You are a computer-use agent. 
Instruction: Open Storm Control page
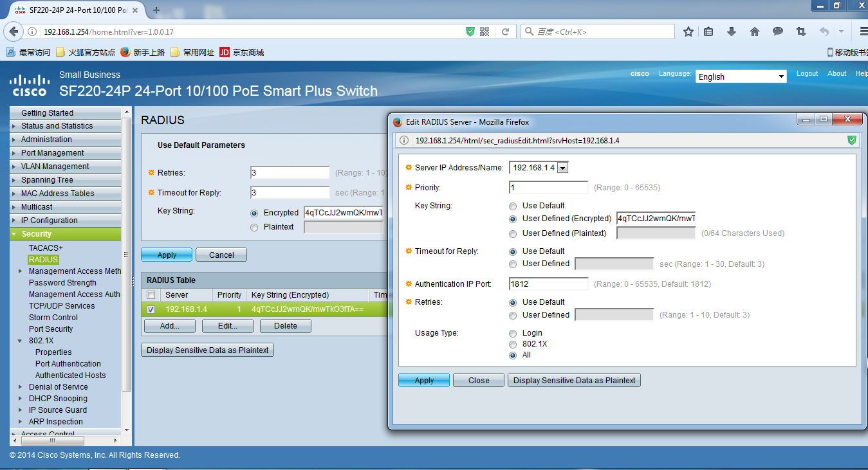click(53, 318)
